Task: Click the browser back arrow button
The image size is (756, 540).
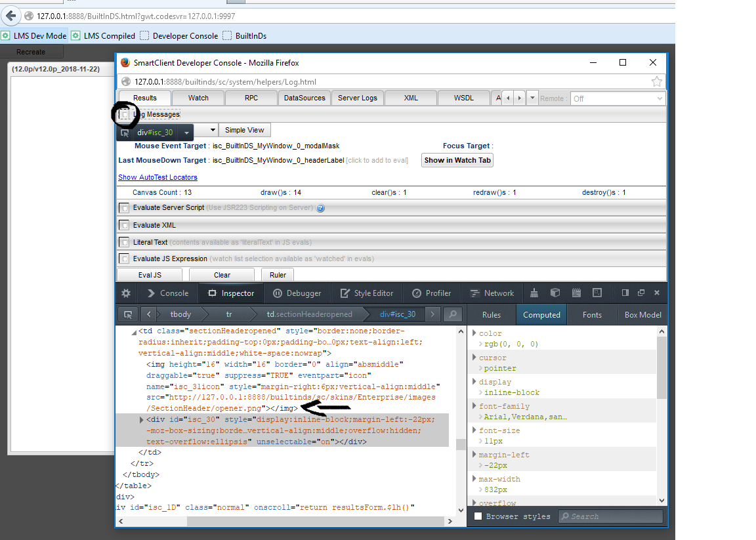Action: click(11, 16)
